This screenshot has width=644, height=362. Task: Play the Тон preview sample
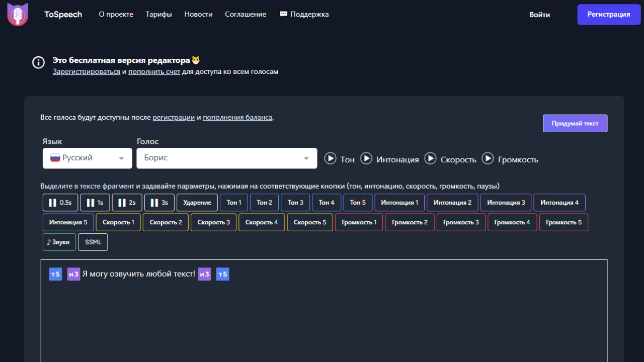click(x=330, y=158)
